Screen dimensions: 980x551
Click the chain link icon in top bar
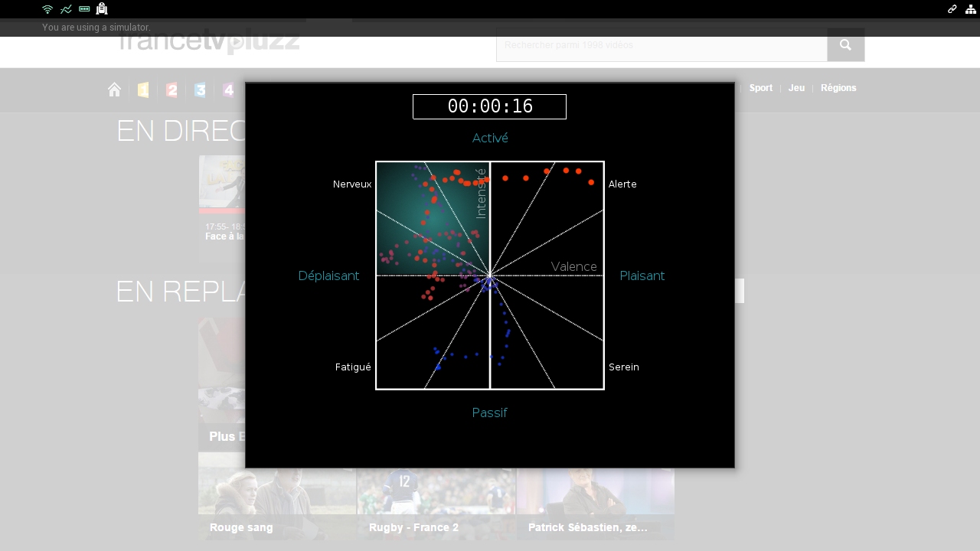[x=952, y=9]
